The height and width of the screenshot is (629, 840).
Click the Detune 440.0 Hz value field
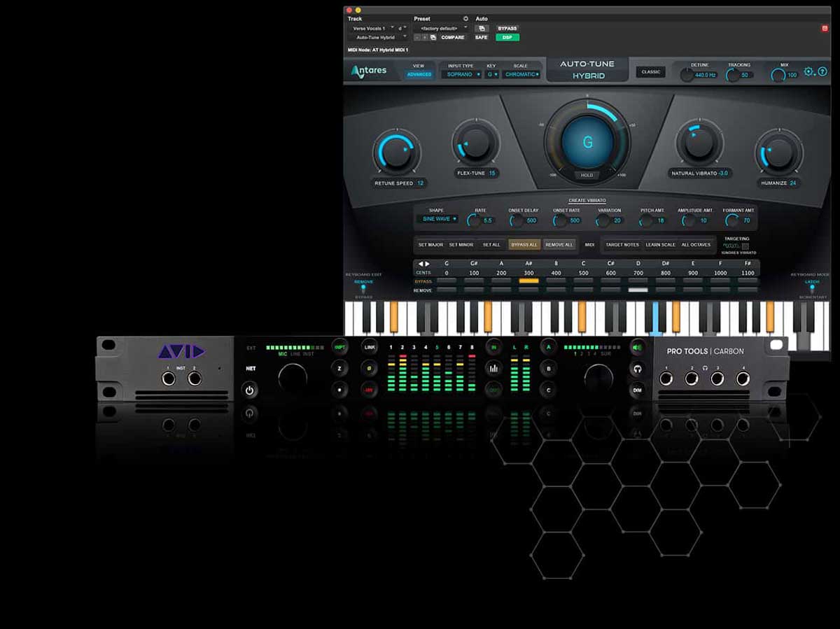coord(705,75)
